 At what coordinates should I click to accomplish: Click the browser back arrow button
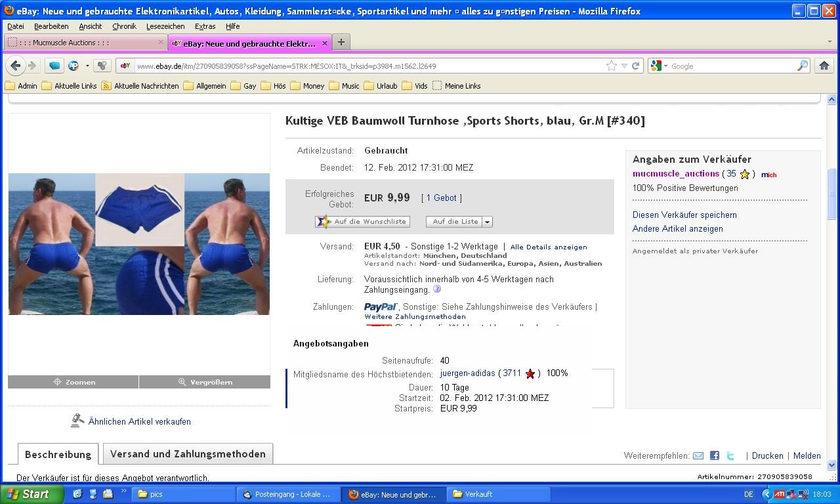click(16, 66)
